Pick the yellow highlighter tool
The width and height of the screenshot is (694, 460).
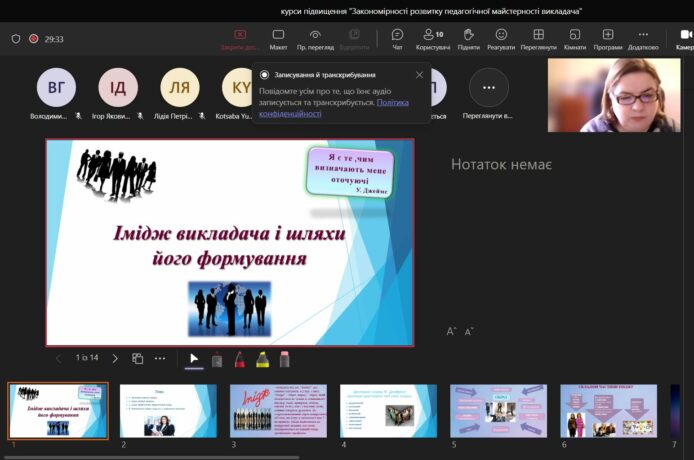(x=262, y=359)
